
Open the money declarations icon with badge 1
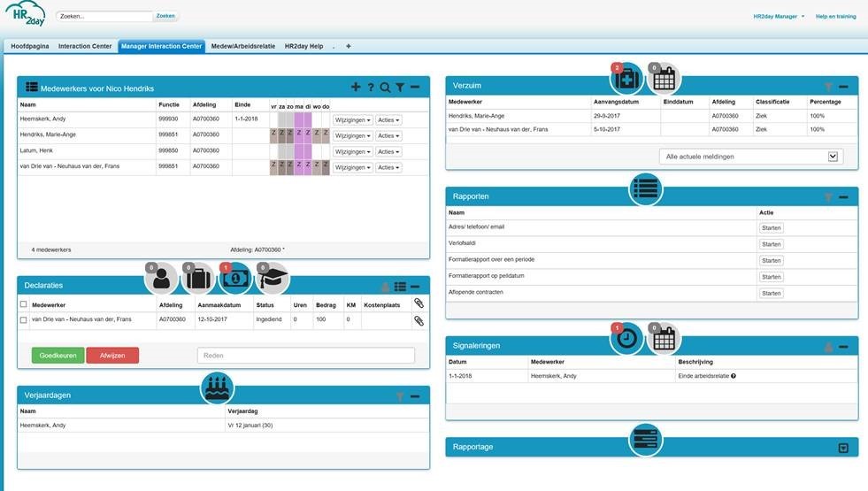[x=235, y=279]
